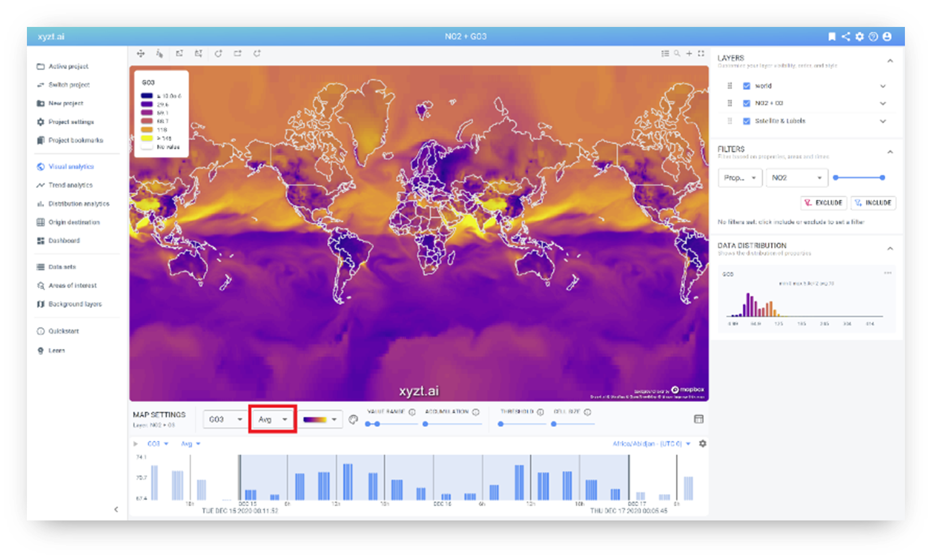Enter fullscreen map view

point(701,53)
